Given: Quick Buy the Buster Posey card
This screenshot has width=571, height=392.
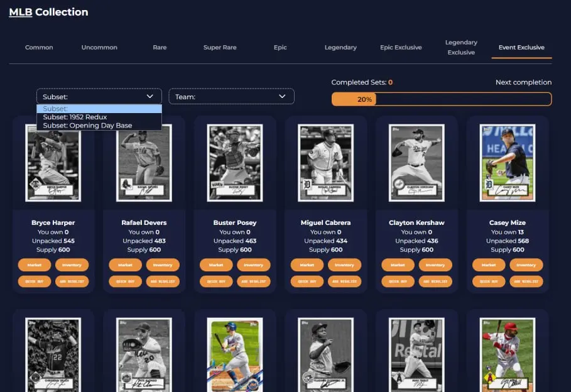Looking at the screenshot, I should pyautogui.click(x=216, y=281).
